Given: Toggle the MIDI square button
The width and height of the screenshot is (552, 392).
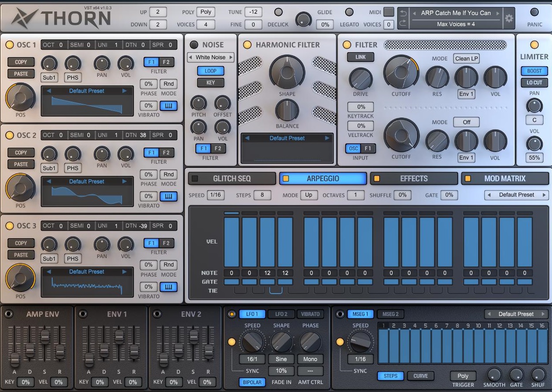Looking at the screenshot, I should (388, 12).
